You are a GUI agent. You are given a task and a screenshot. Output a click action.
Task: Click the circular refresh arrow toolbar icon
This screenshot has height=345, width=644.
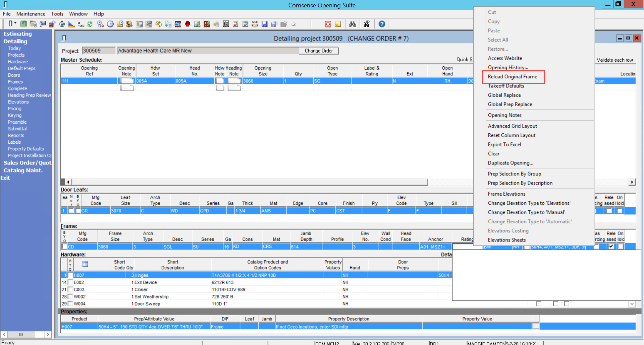pos(62,24)
